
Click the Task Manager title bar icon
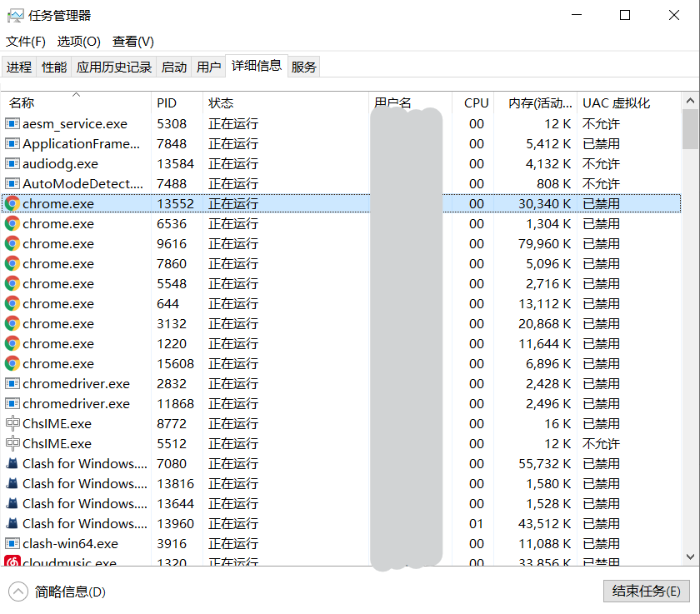click(x=15, y=15)
